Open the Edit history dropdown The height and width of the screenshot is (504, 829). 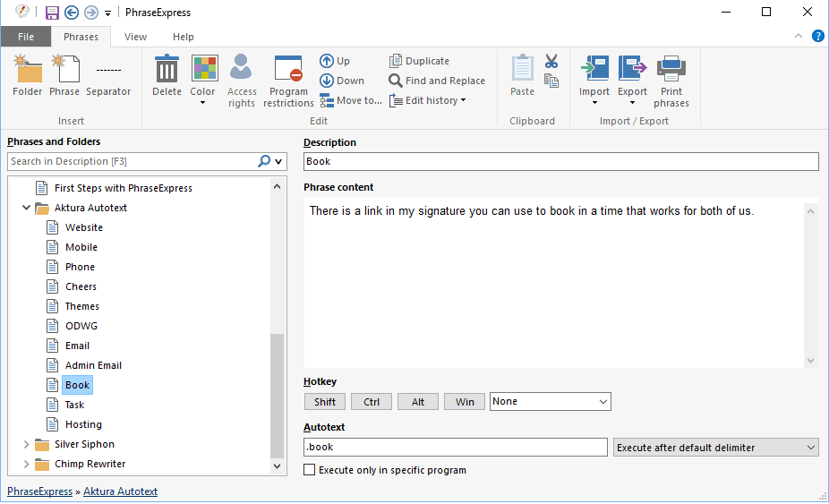click(x=428, y=100)
